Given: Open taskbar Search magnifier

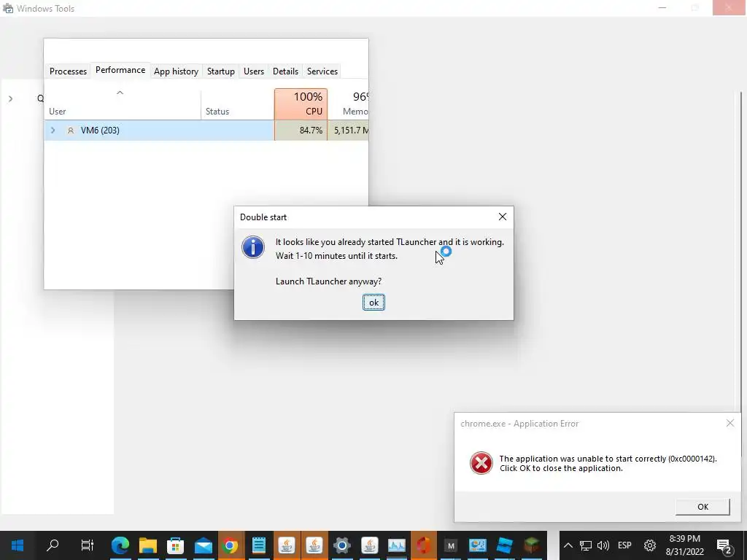Looking at the screenshot, I should [53, 545].
